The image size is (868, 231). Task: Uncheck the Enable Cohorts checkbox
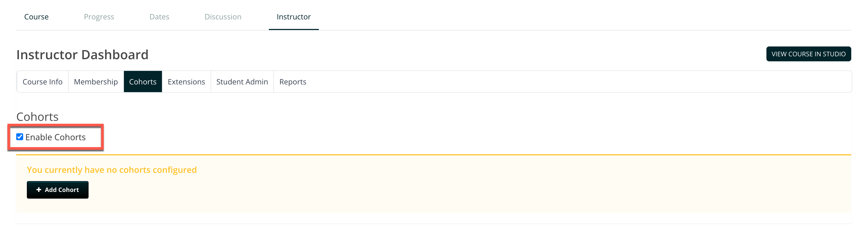click(x=20, y=137)
